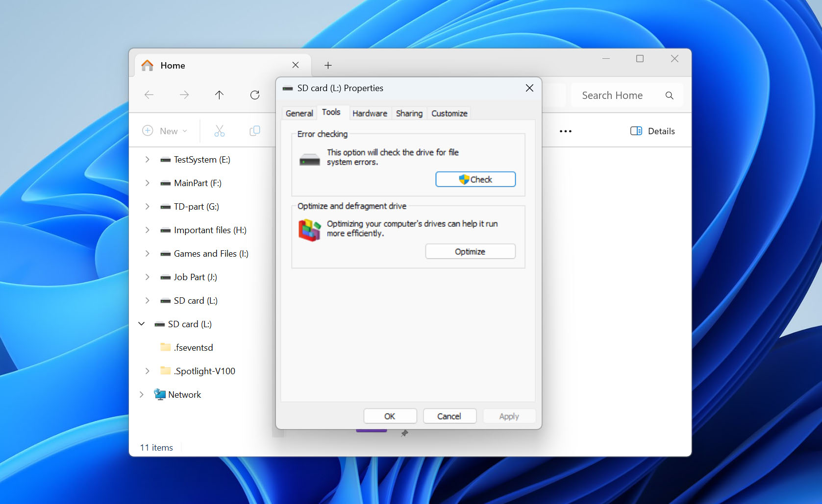Open the New item menu
822x504 pixels.
[x=165, y=131]
